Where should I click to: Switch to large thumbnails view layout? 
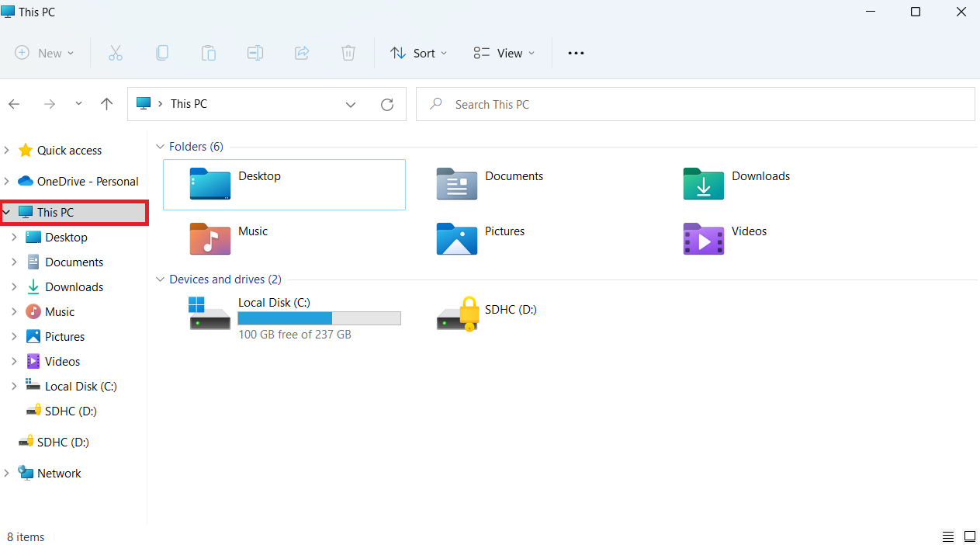(969, 536)
